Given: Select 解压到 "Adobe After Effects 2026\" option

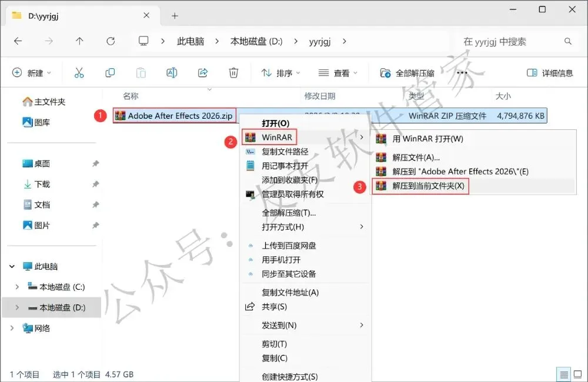Looking at the screenshot, I should click(460, 172).
